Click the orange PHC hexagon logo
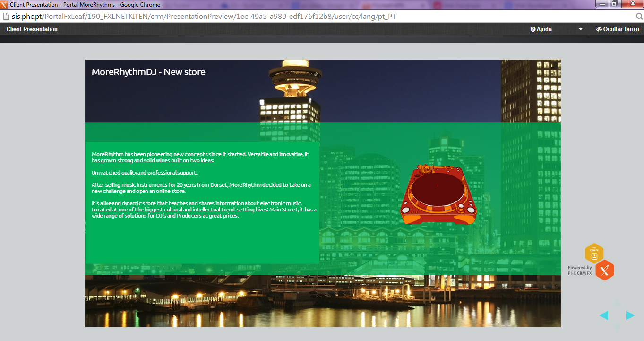Screen dimensions: 644x341 [x=605, y=271]
